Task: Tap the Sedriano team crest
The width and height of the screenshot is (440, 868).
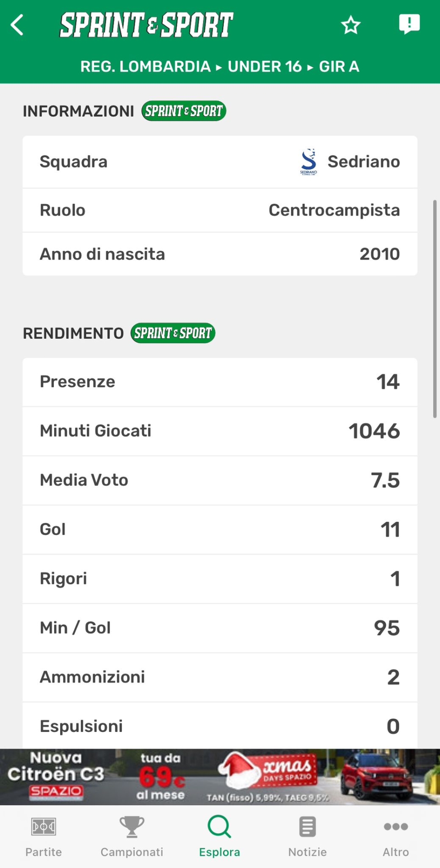Action: 309,161
